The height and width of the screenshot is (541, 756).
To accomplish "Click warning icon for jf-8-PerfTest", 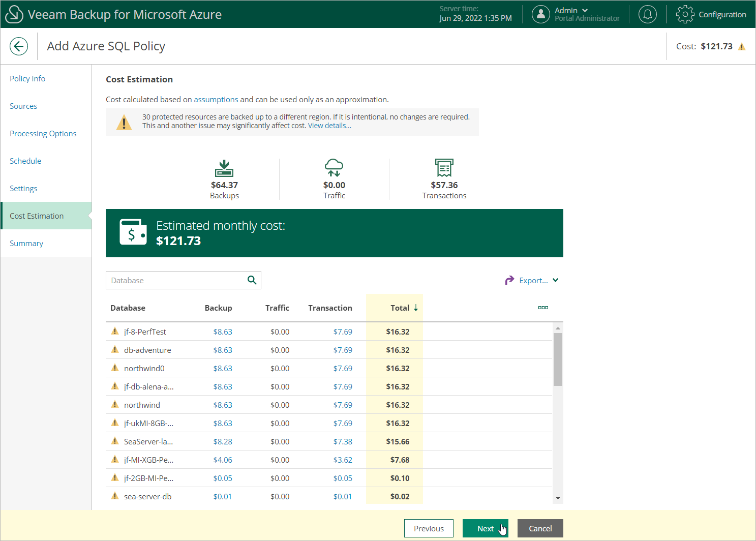I will [115, 331].
